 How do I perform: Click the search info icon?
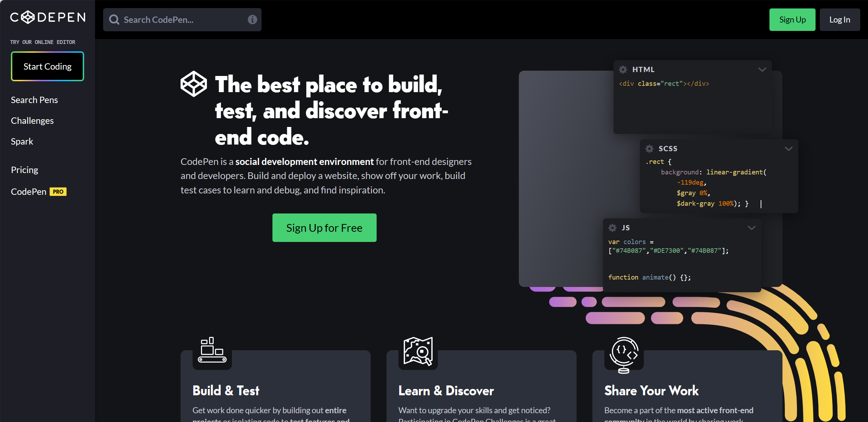pyautogui.click(x=252, y=20)
